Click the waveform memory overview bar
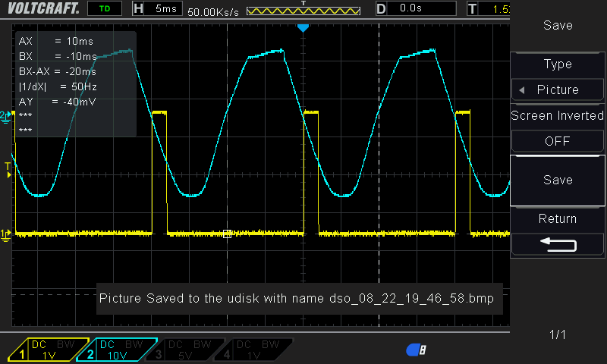Screen dimensions: 607x364 click(302, 11)
